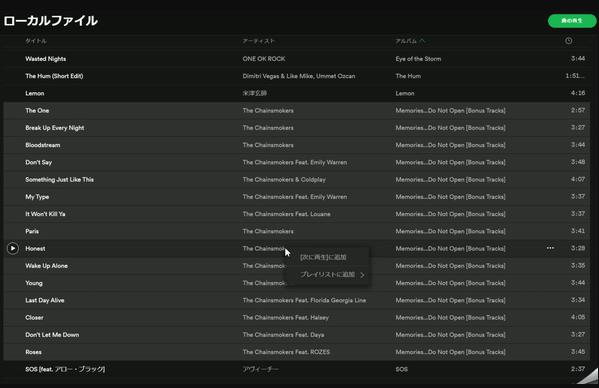Viewport: 599px width, 388px height.
Task: Choose '次に再生に追加' from the context menu
Action: click(x=323, y=257)
